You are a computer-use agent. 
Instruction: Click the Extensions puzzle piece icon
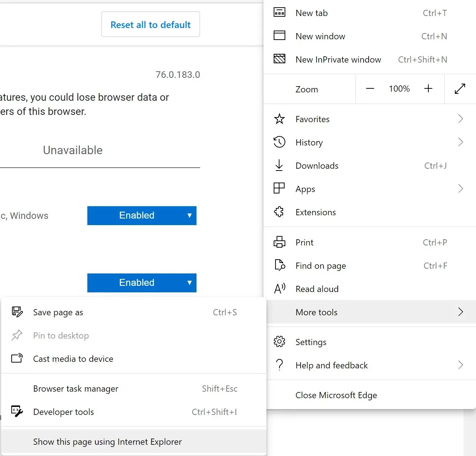pos(279,212)
